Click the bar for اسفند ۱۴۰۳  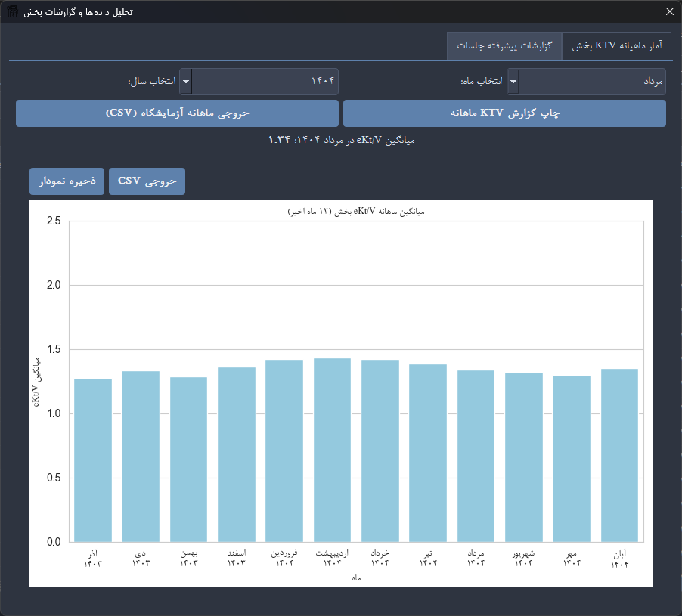point(237,455)
